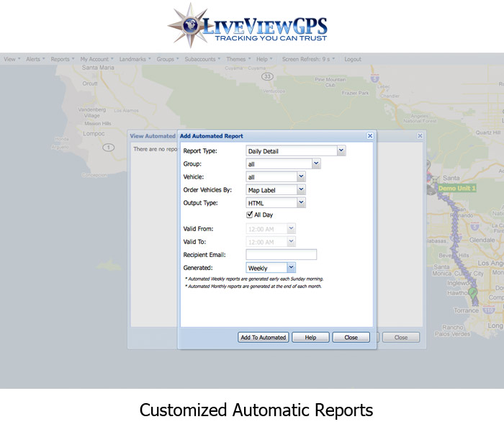Close the Add Automated Report dialog
The height and width of the screenshot is (432, 504).
click(369, 135)
